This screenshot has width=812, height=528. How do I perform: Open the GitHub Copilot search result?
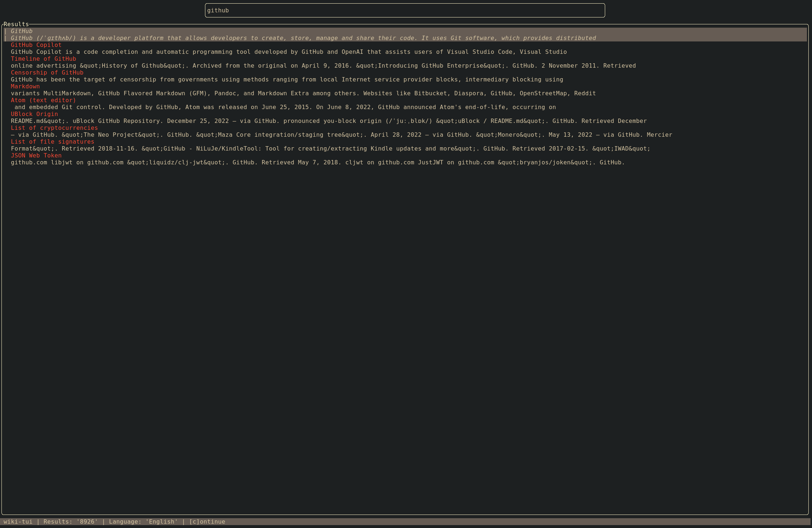[x=36, y=45]
